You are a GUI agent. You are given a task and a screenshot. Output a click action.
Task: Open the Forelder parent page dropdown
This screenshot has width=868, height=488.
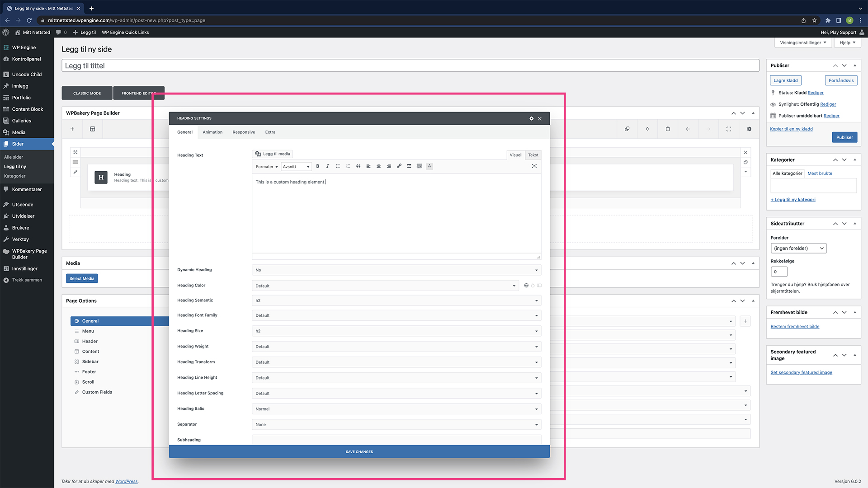pyautogui.click(x=798, y=249)
